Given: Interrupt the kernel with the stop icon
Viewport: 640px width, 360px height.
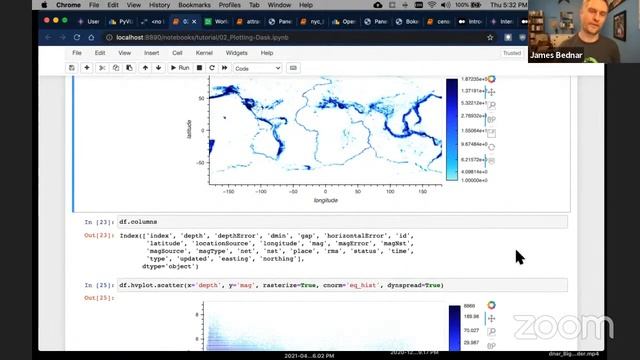Looking at the screenshot, I should tap(199, 68).
